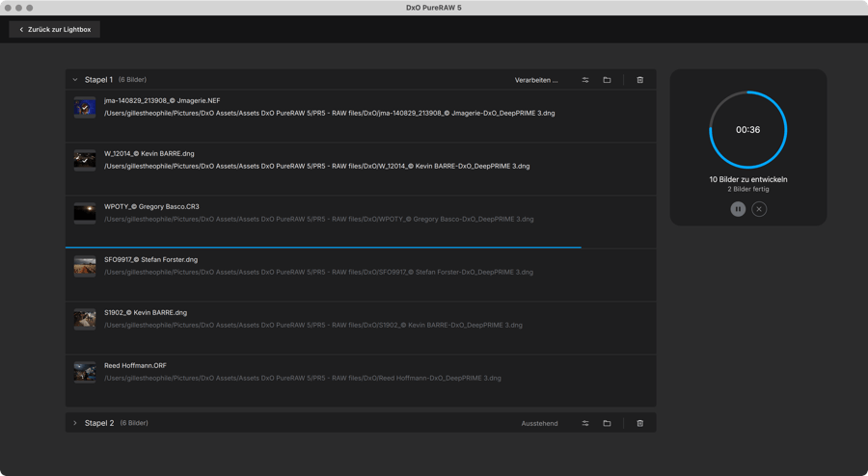Click the Stapel 2 title
Viewport: 868px width, 476px height.
[99, 423]
